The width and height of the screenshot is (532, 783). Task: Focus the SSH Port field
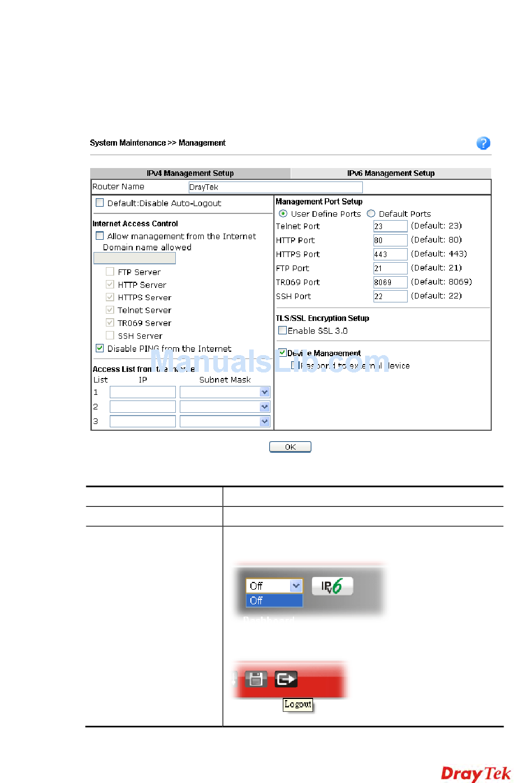pyautogui.click(x=390, y=296)
